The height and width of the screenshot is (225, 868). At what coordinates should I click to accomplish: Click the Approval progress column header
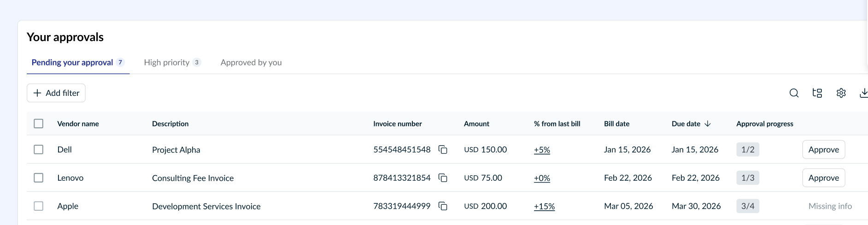(x=765, y=124)
